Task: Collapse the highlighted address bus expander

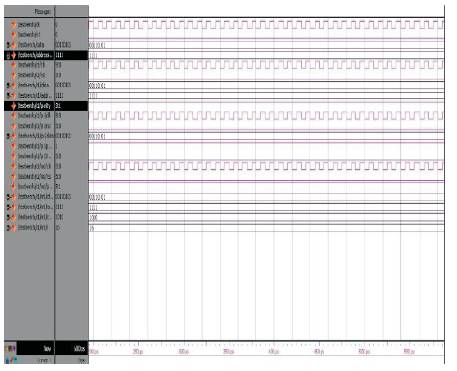Action: pyautogui.click(x=8, y=55)
